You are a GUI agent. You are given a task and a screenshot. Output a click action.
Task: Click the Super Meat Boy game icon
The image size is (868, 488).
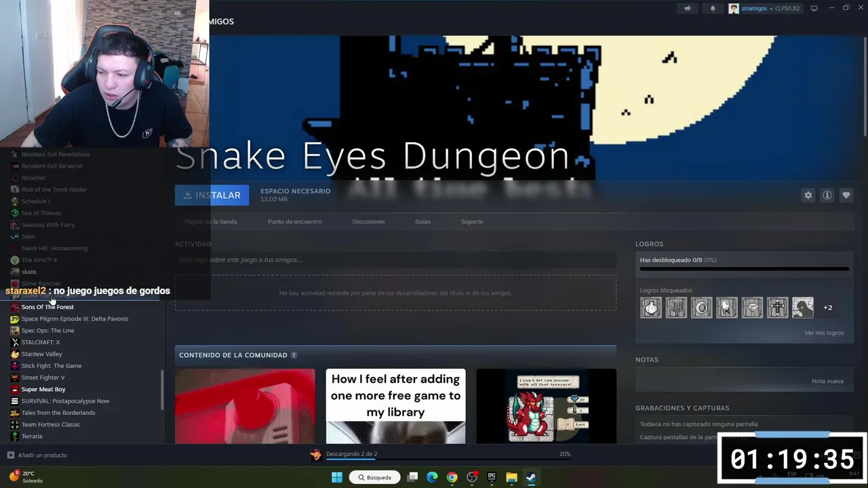(15, 389)
